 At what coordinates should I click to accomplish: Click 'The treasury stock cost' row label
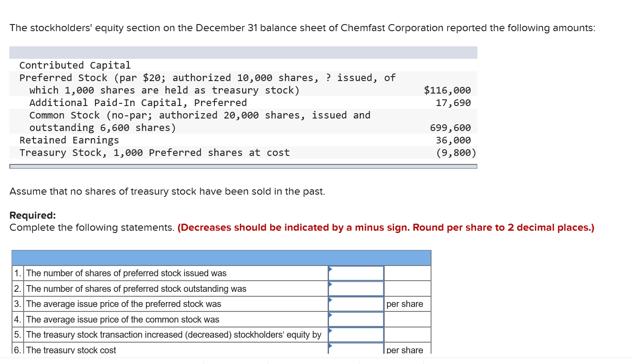(71, 350)
